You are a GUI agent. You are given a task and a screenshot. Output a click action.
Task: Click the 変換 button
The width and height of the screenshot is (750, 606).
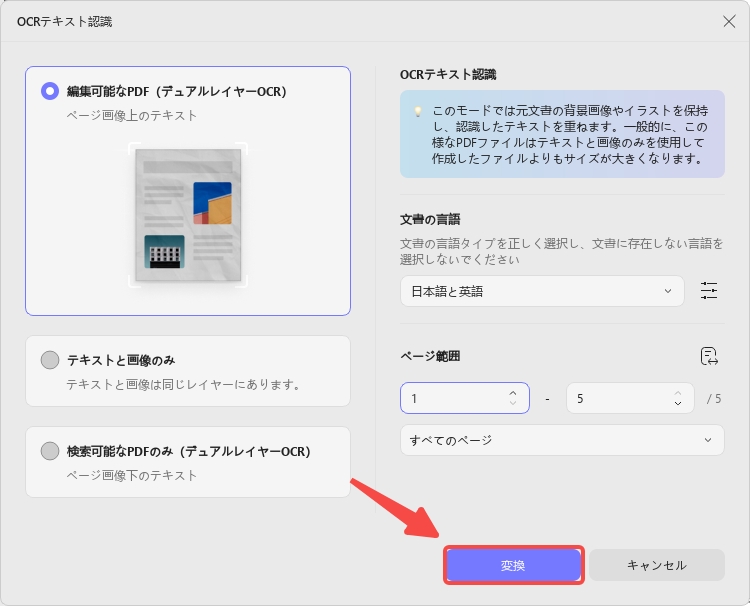[x=513, y=565]
